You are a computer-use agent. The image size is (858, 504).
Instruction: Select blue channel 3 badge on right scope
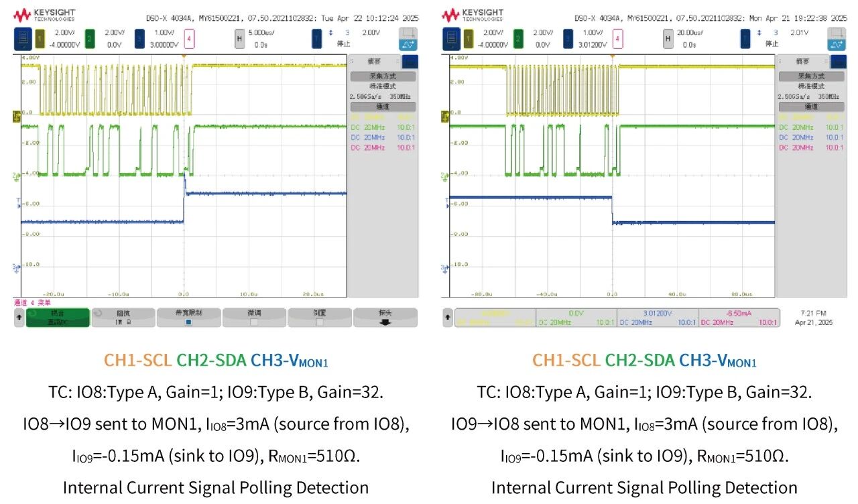click(x=568, y=40)
